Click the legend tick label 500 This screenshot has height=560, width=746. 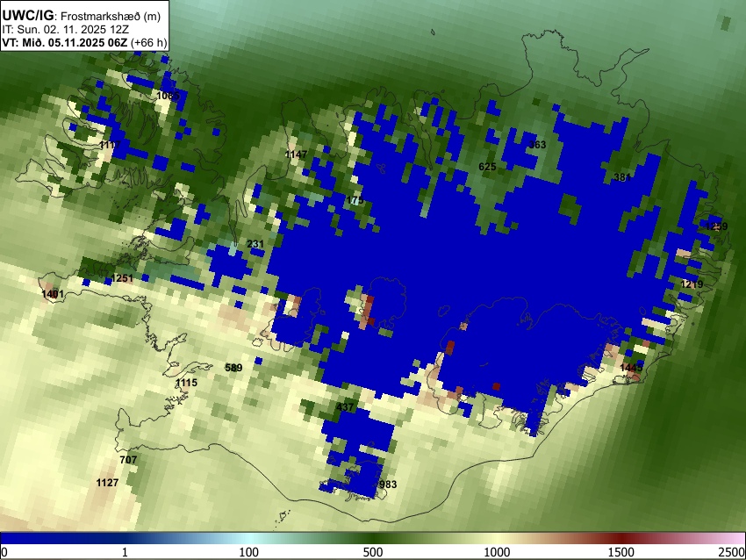373,552
